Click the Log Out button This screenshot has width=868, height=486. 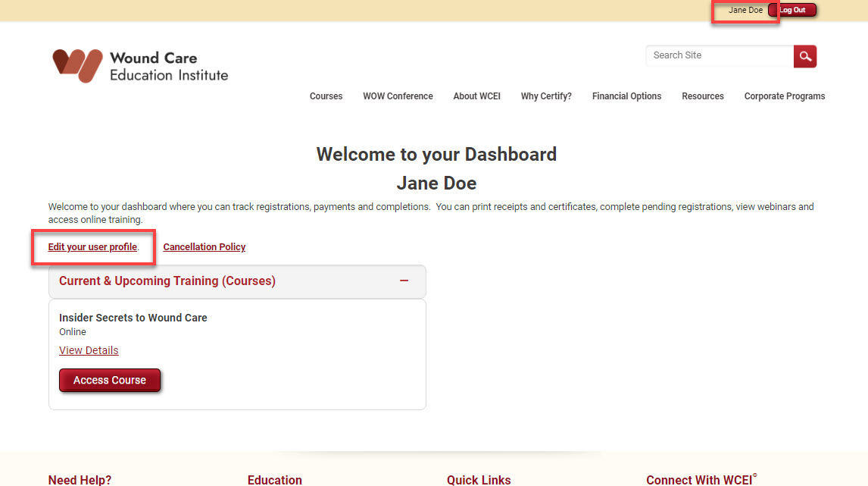[x=792, y=10]
